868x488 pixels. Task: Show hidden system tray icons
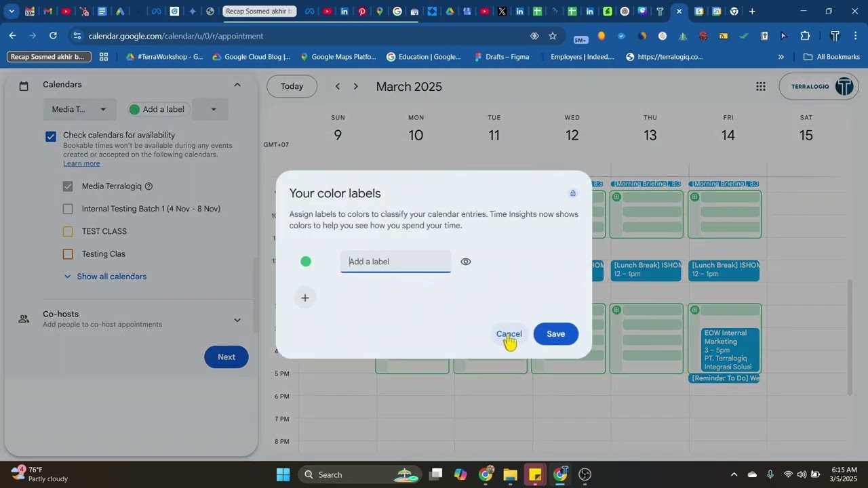click(x=733, y=474)
